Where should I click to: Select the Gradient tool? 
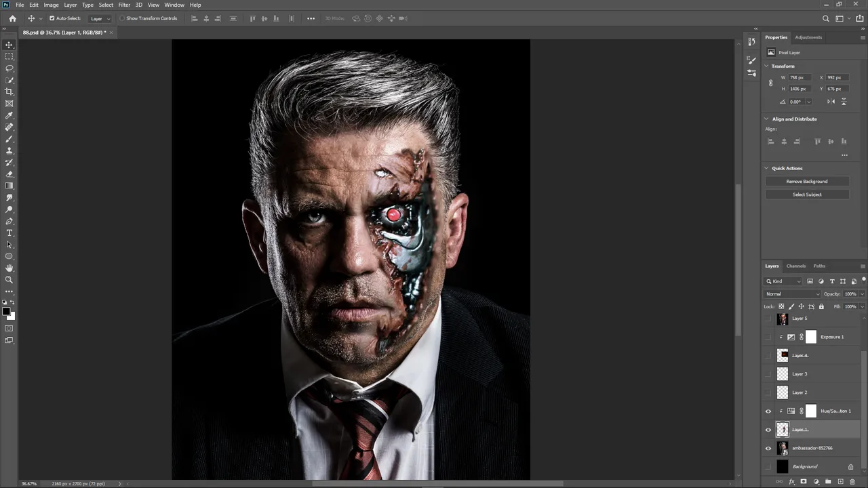coord(9,186)
